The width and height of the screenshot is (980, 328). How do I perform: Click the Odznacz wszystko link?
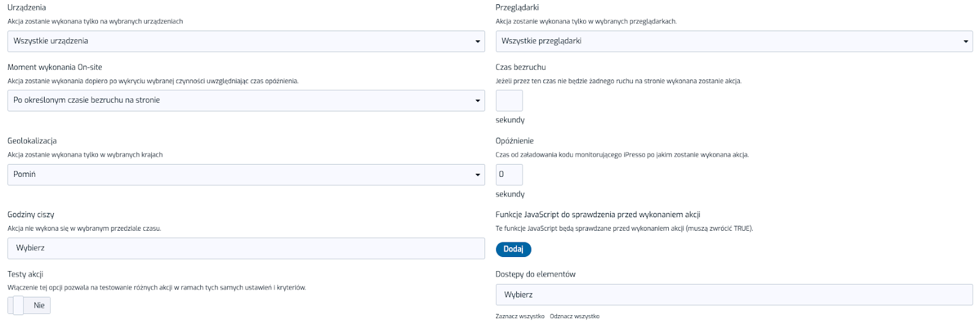point(575,316)
